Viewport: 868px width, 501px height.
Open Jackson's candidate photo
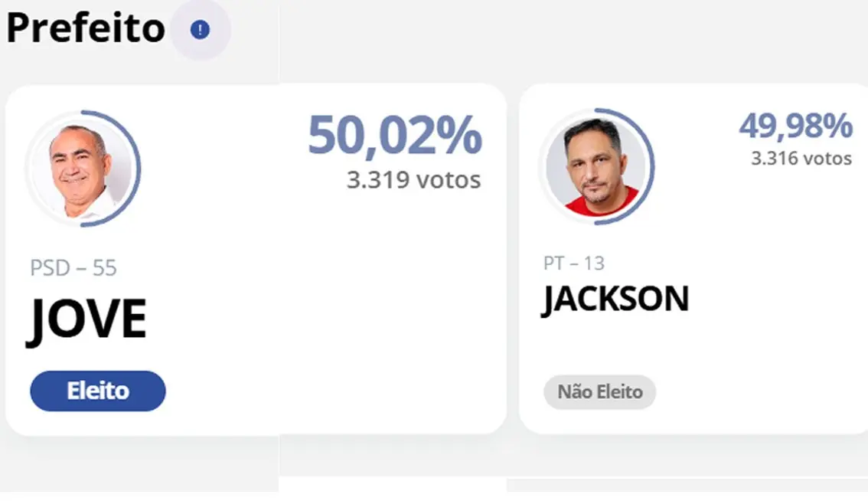594,167
